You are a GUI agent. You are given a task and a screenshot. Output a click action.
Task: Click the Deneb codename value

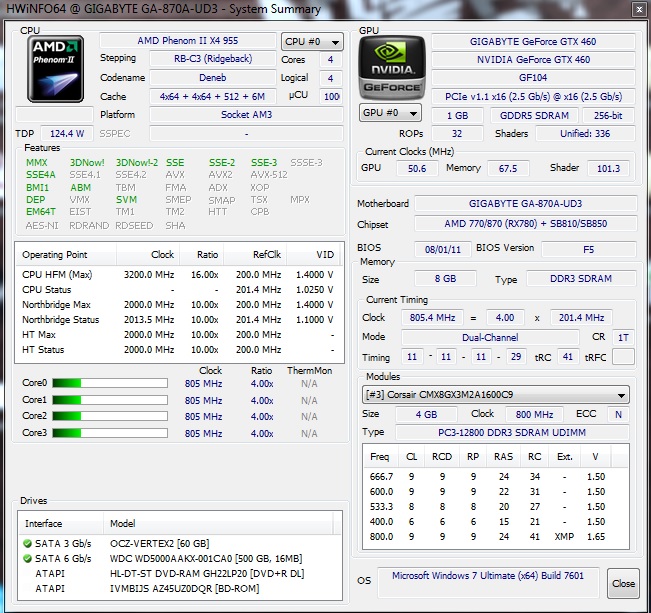click(x=213, y=78)
